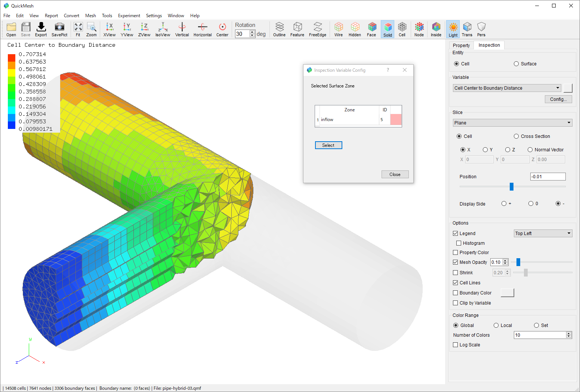Click the pink color cell for inflow zone

tap(396, 120)
